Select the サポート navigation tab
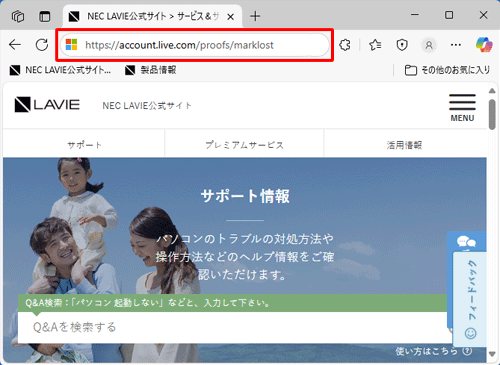The width and height of the screenshot is (500, 365). tap(84, 145)
